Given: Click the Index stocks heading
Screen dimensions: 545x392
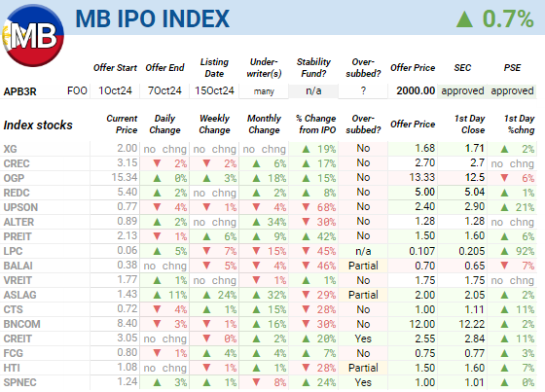Looking at the screenshot, I should (x=38, y=125).
